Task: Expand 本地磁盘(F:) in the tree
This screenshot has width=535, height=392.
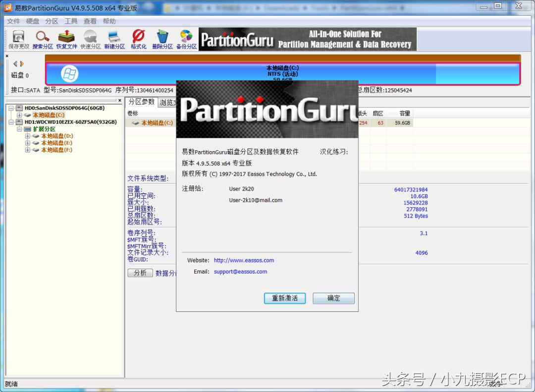Action: coord(28,150)
